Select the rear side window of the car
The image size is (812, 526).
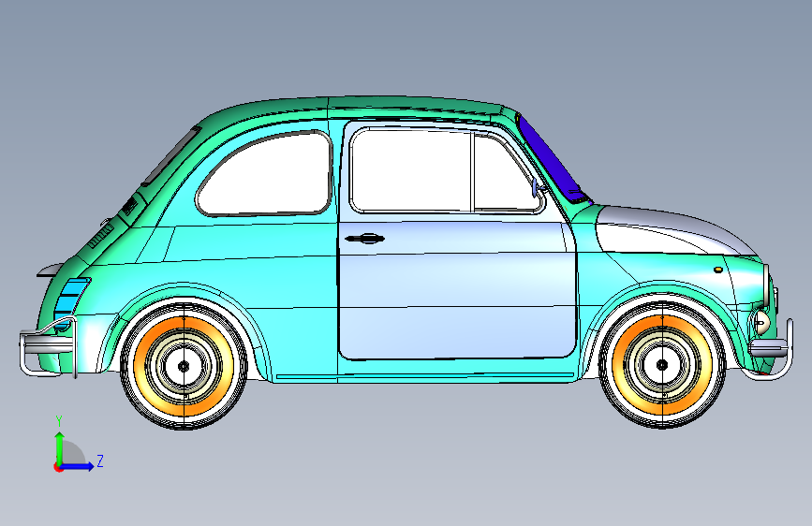pos(265,174)
